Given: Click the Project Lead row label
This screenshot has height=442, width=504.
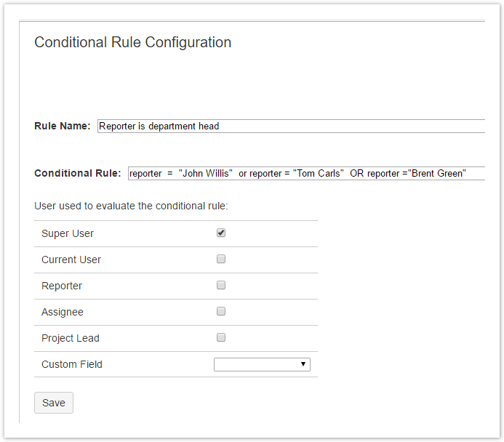Looking at the screenshot, I should [71, 338].
